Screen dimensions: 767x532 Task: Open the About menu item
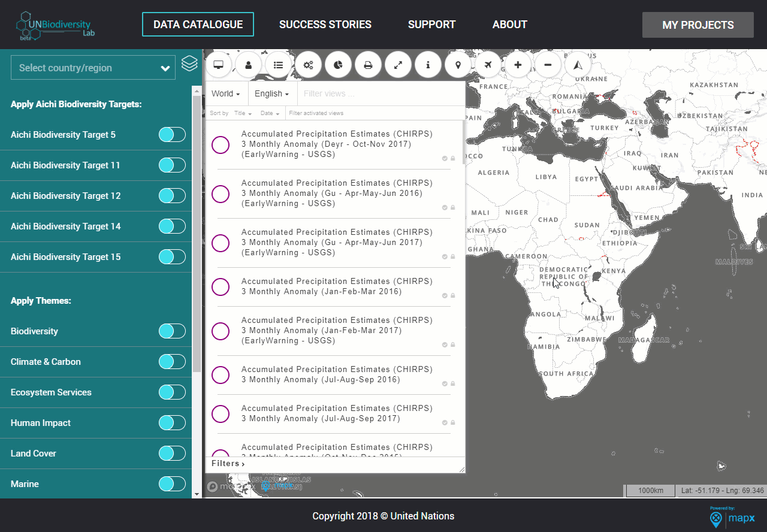pos(510,25)
